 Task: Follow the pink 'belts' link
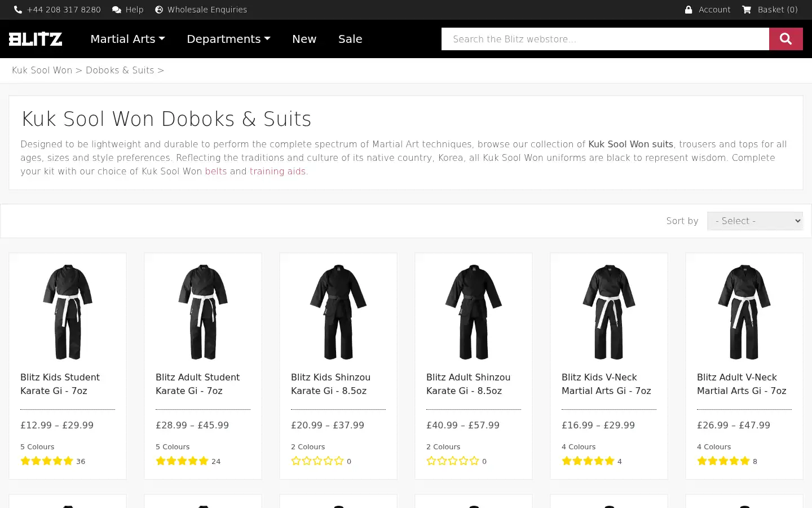(216, 172)
